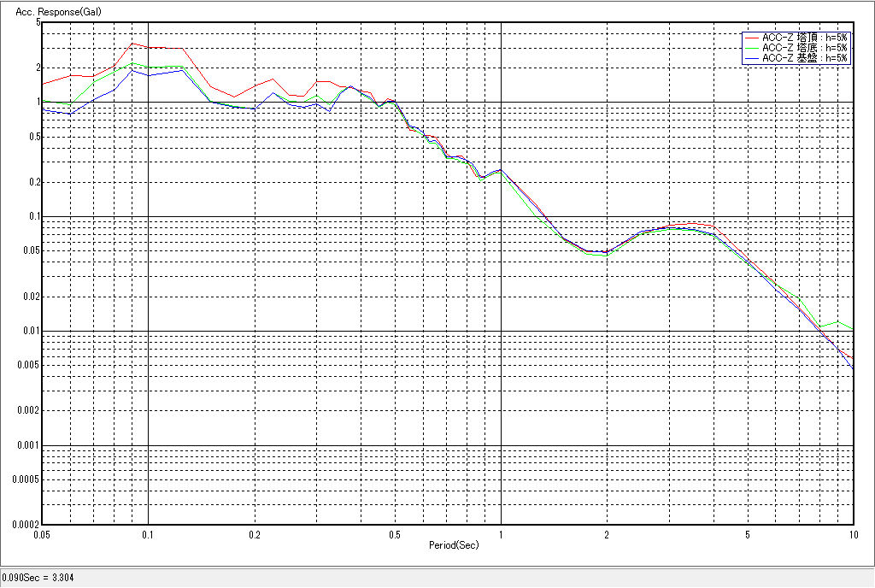Click the 0.001 label on vertical axis

point(30,445)
